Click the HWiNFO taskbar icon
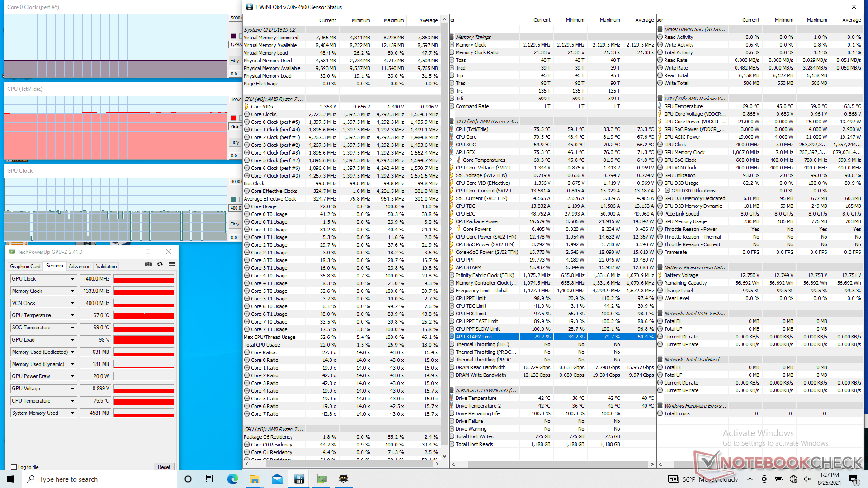This screenshot has width=868, height=488. point(299,479)
